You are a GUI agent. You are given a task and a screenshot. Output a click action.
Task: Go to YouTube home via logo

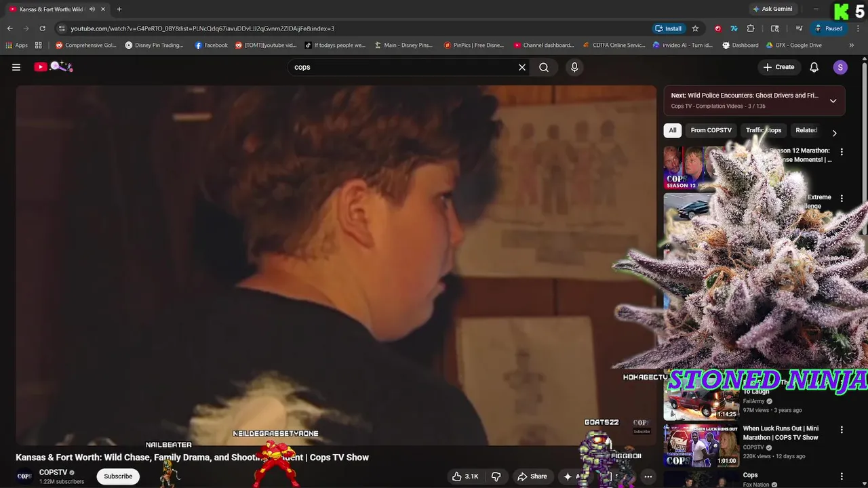click(53, 66)
